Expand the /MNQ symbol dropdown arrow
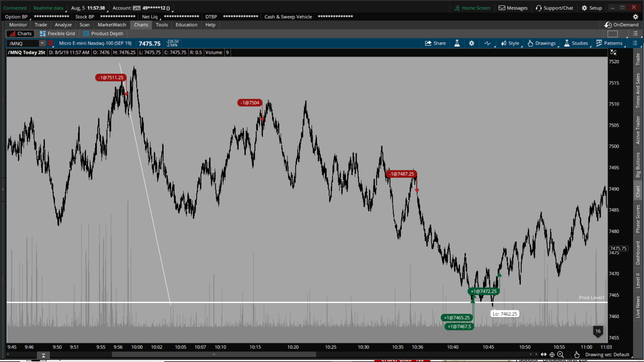644x362 pixels. click(42, 43)
